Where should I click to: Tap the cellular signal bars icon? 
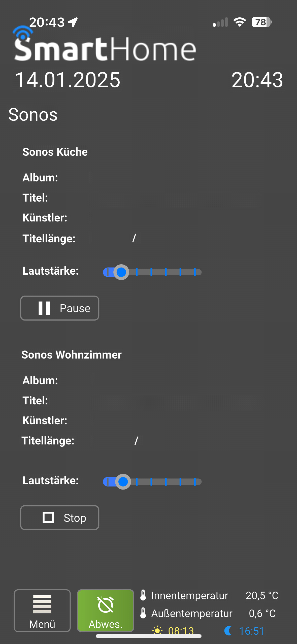pos(220,22)
